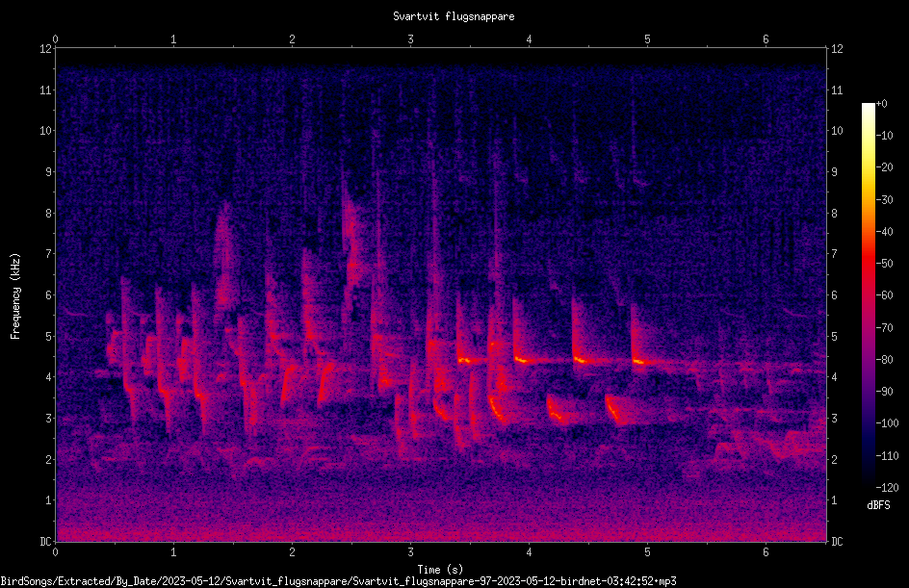Select the dBFS color scale bar
This screenshot has height=588, width=909.
pos(868,295)
